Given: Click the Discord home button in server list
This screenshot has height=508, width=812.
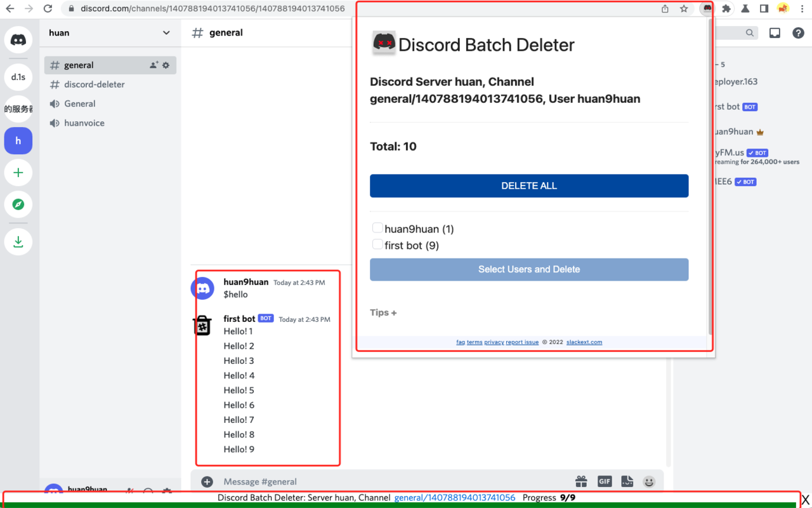Looking at the screenshot, I should (x=18, y=39).
